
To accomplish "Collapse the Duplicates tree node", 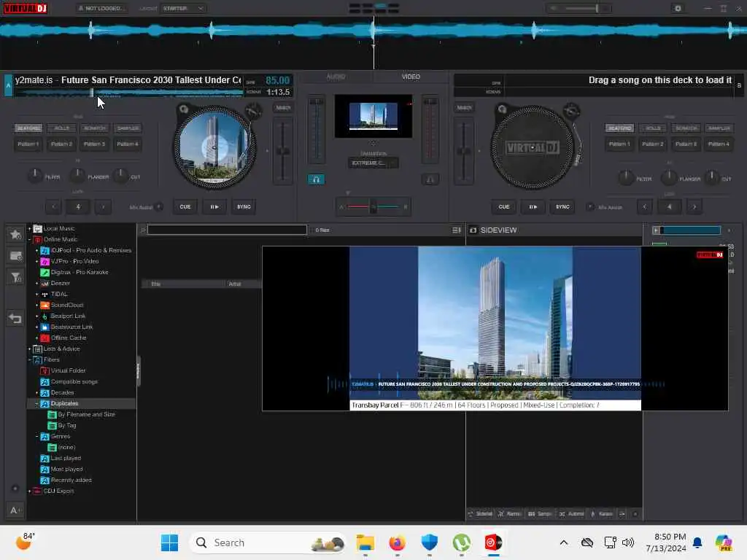I will click(x=36, y=404).
